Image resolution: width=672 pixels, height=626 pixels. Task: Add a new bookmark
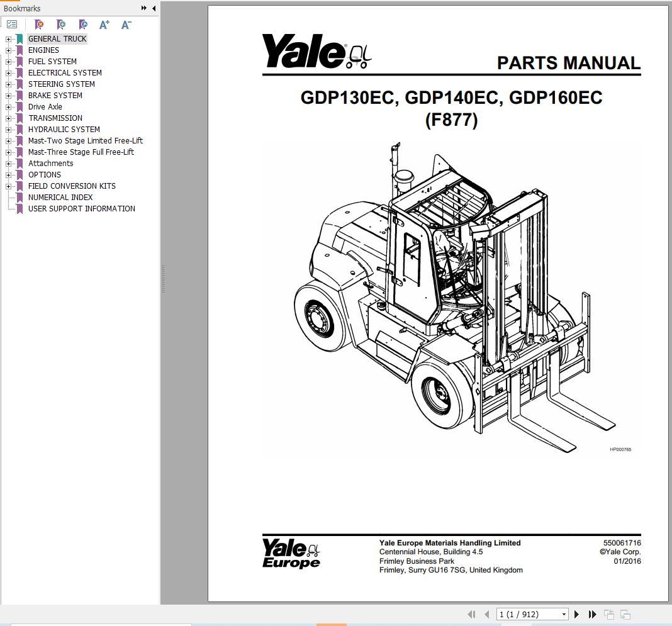pos(61,24)
